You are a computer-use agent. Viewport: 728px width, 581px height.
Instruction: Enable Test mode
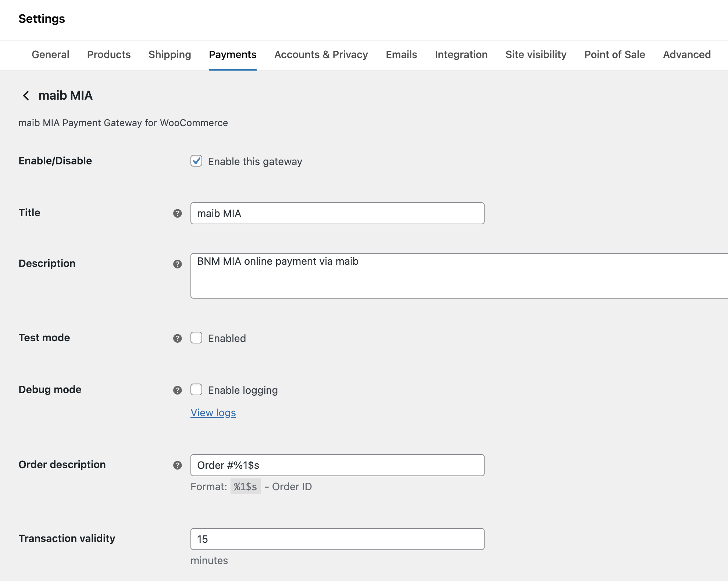tap(196, 338)
